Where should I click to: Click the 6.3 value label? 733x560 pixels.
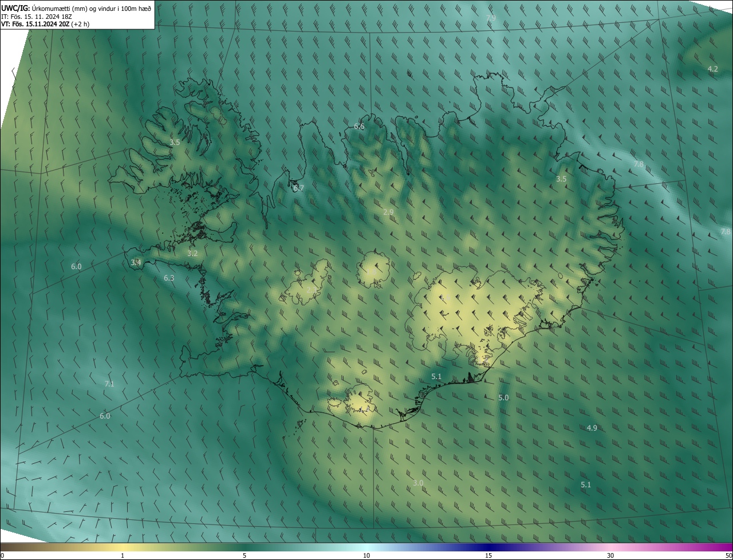click(169, 278)
